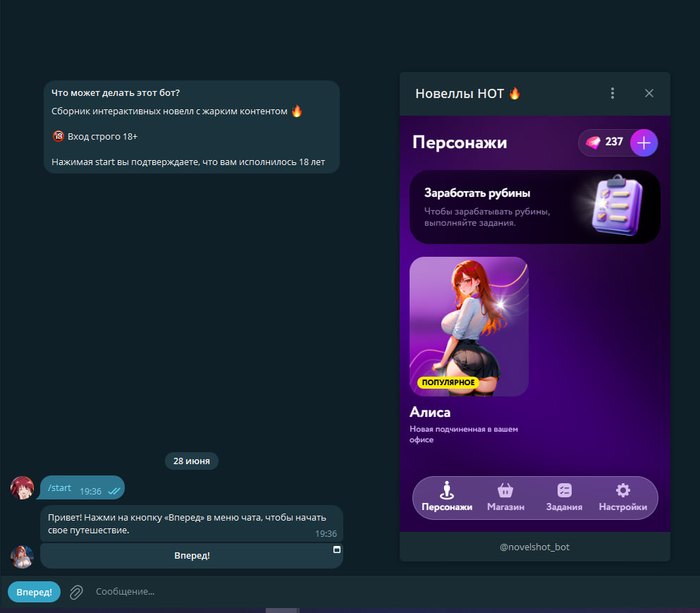The image size is (700, 613).
Task: Switch to the Магазин tab
Action: 505,497
